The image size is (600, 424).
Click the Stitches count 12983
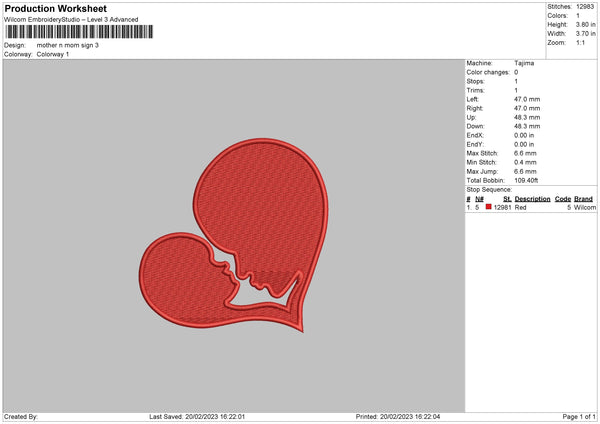(x=586, y=6)
